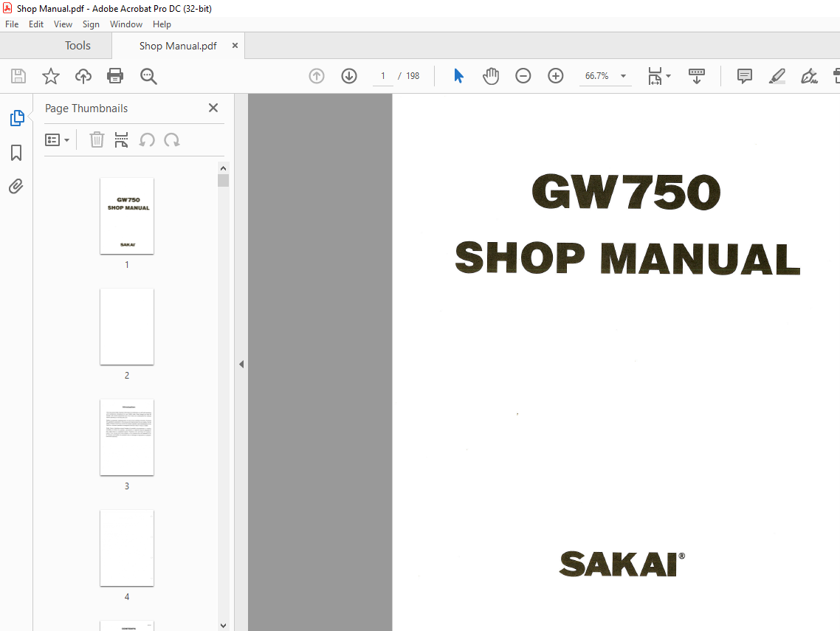Click the Fit width page icon

tap(655, 76)
